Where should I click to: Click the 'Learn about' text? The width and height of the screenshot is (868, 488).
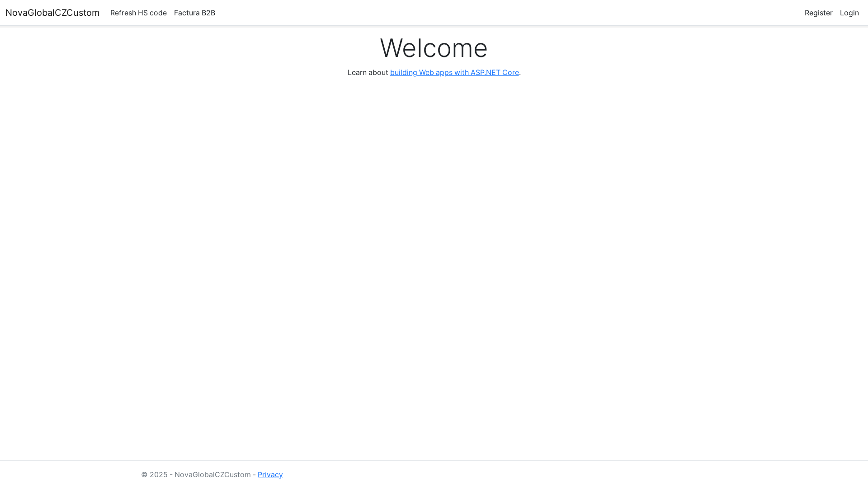point(368,72)
